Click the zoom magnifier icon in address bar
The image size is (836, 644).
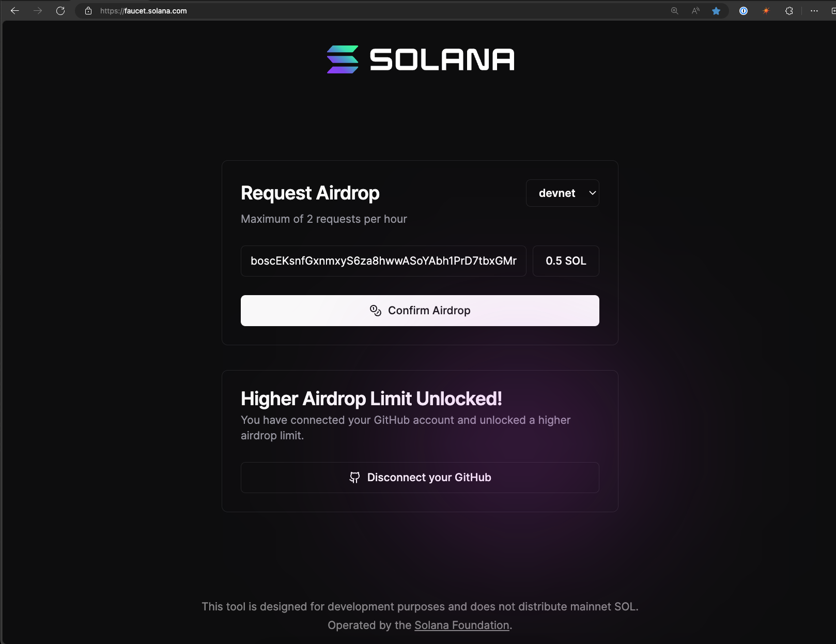[x=674, y=10]
